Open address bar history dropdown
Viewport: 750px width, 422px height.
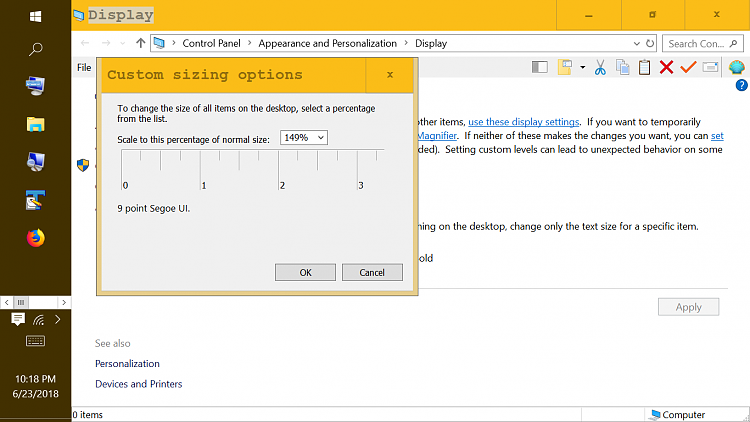pyautogui.click(x=637, y=44)
